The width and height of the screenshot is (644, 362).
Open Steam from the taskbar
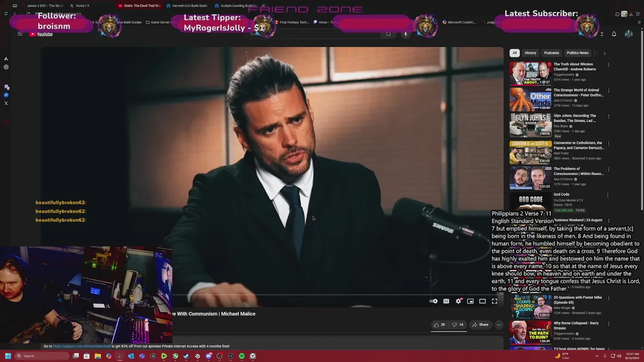coord(186,356)
